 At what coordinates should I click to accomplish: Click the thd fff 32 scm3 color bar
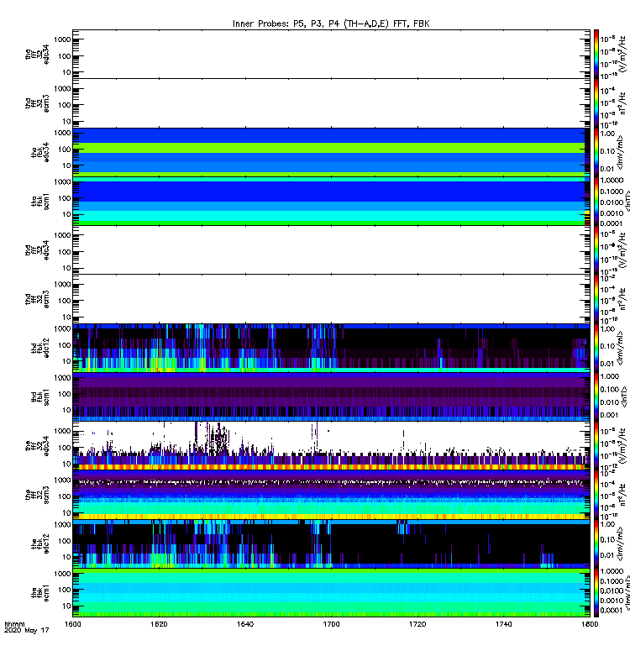(596, 299)
